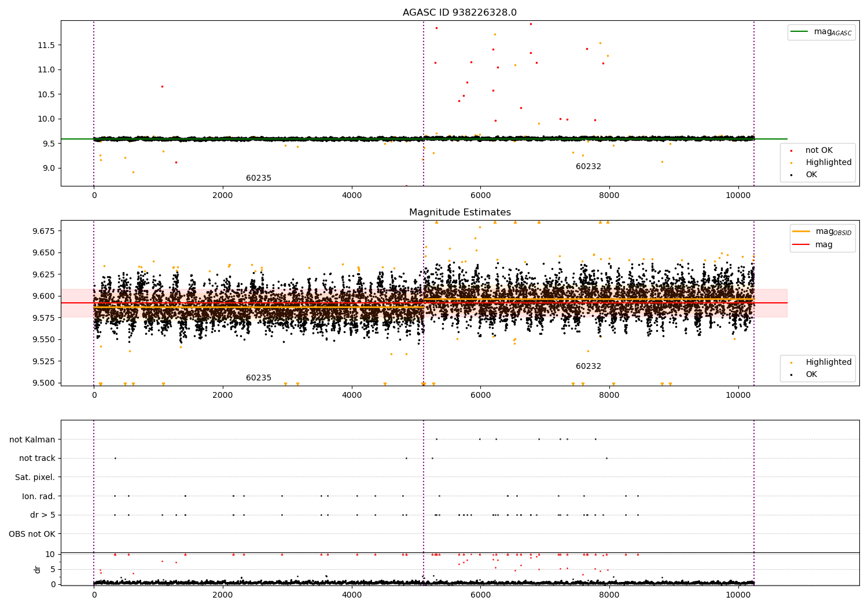
Task: Click the 9.650 y-axis tick label
Action: coord(44,252)
